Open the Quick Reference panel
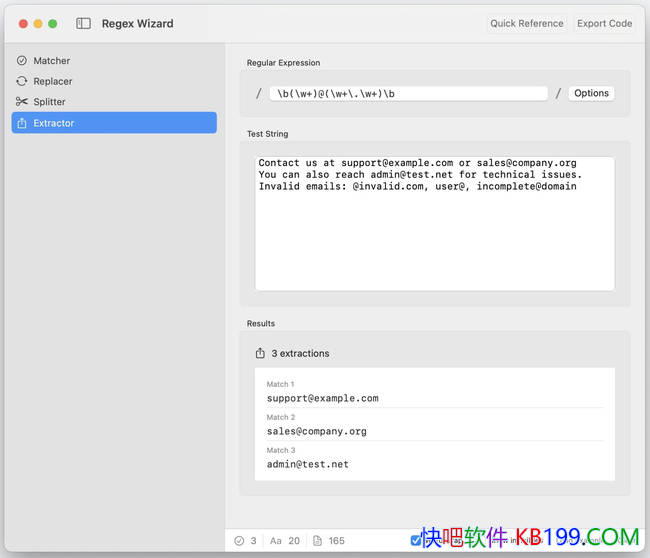Screen dimensions: 650x558 pyautogui.click(x=526, y=23)
